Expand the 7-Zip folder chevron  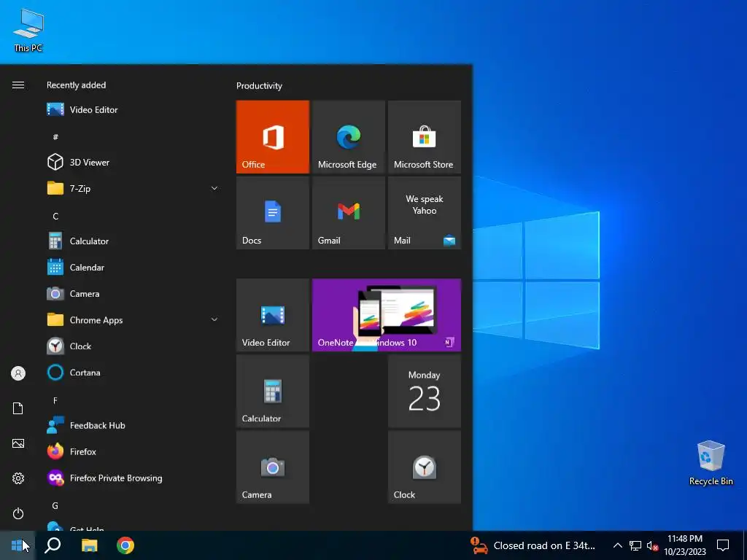(214, 189)
